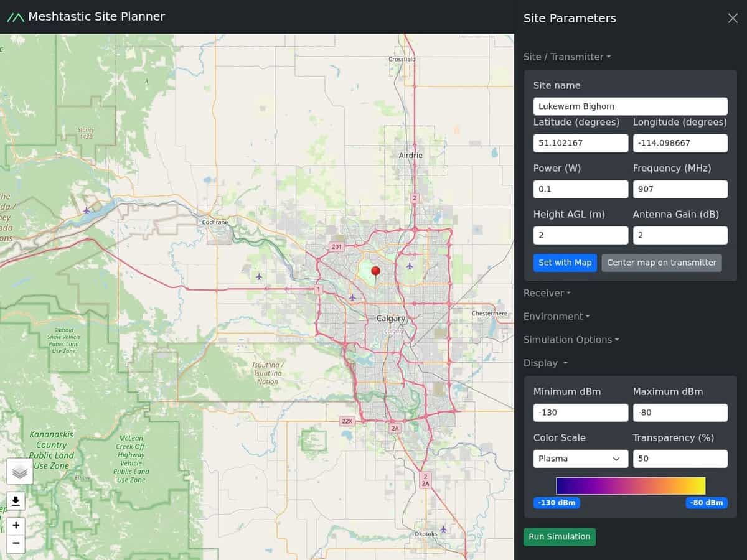The height and width of the screenshot is (560, 747).
Task: Click Center map on transmitter
Action: 662,263
